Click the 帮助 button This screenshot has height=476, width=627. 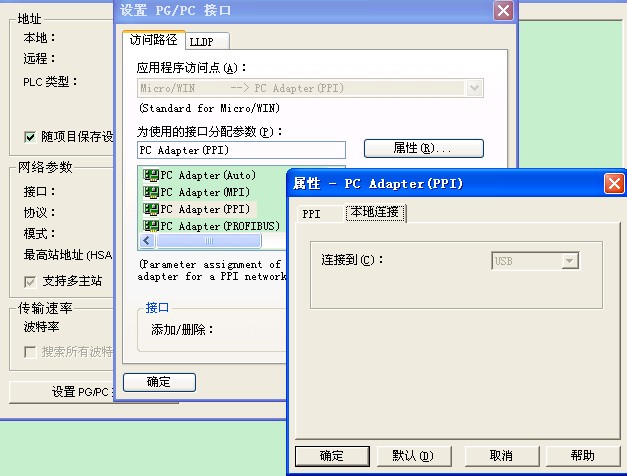tap(582, 456)
